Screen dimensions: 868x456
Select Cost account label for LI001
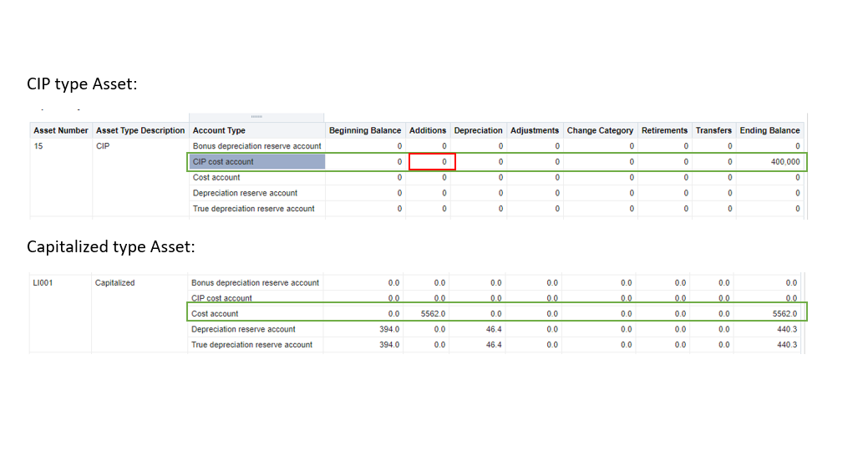[x=215, y=314]
